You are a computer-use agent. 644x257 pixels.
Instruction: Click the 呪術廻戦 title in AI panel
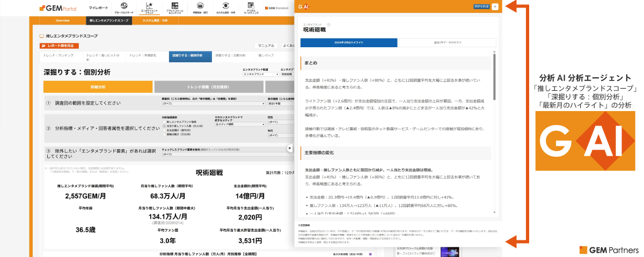(316, 30)
